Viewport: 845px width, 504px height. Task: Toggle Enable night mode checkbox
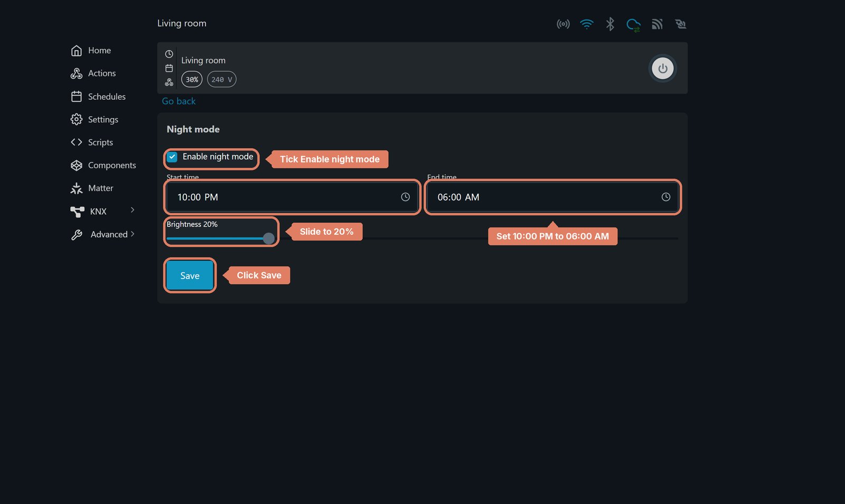(172, 157)
